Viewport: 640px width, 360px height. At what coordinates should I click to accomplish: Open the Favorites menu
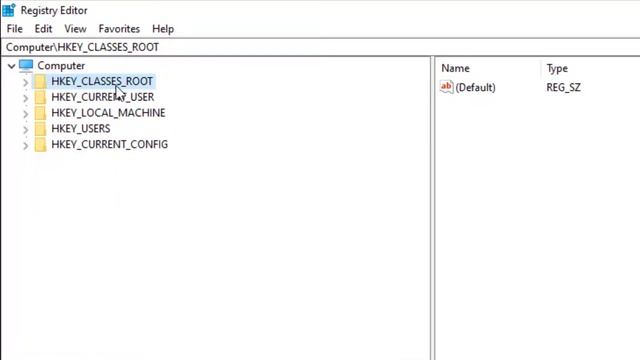point(119,29)
